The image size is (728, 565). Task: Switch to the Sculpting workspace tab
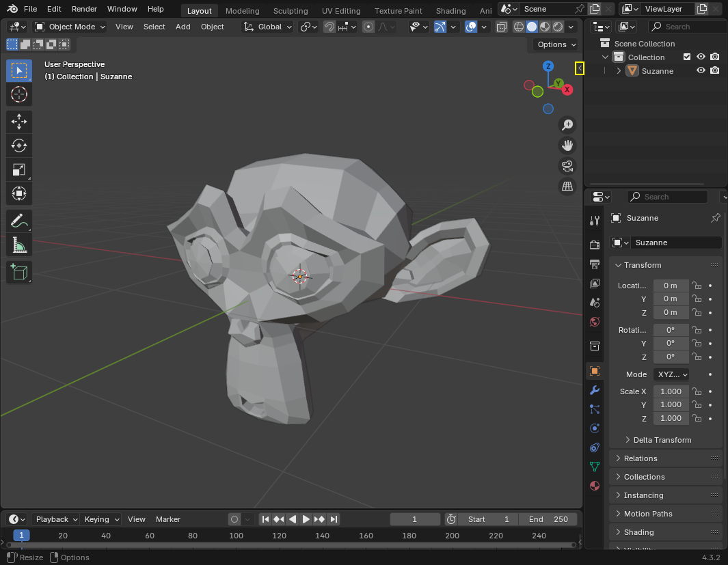coord(290,11)
